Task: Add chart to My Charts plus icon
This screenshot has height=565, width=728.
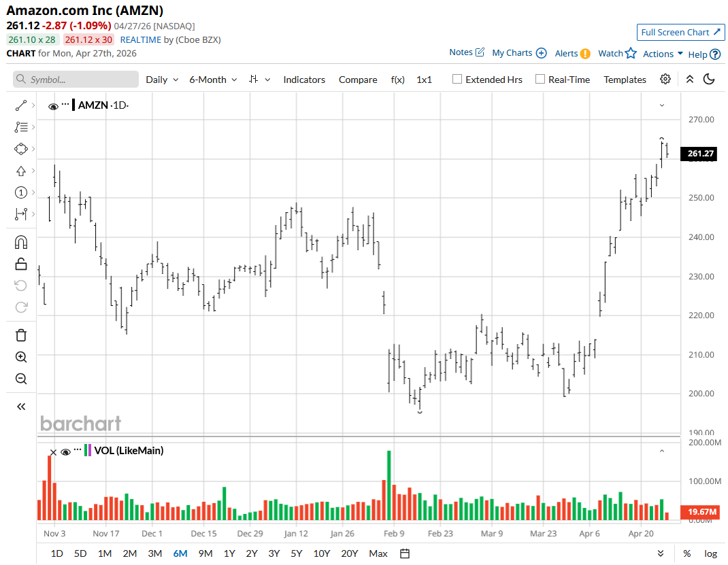Action: pyautogui.click(x=542, y=53)
